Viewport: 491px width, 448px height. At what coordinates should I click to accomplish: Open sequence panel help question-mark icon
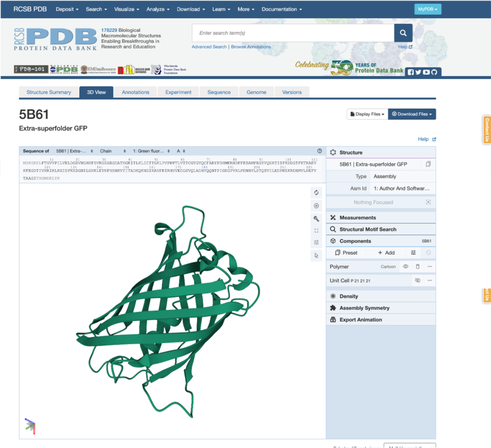coord(320,151)
